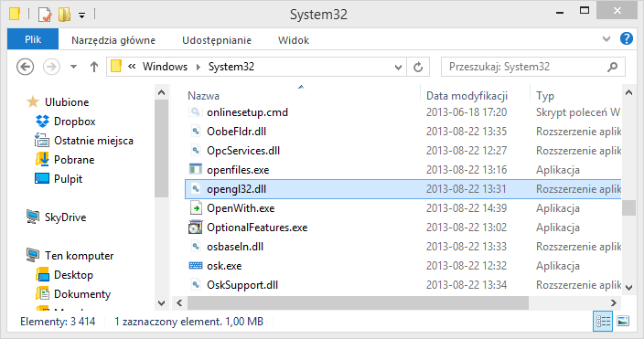Open Pulpit in the navigation pane
The image size is (644, 339).
pyautogui.click(x=68, y=179)
